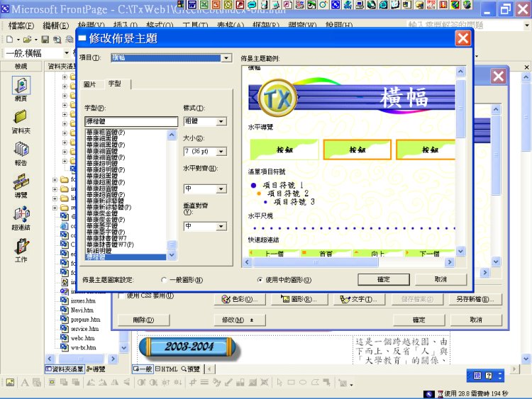
Task: Switch to the 預覽 preview tab
Action: (191, 369)
